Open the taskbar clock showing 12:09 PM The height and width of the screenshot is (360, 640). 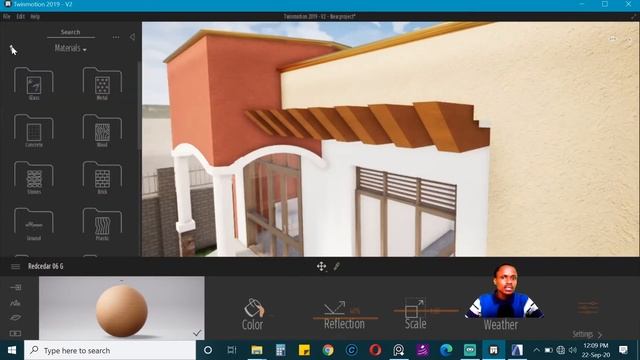(596, 350)
